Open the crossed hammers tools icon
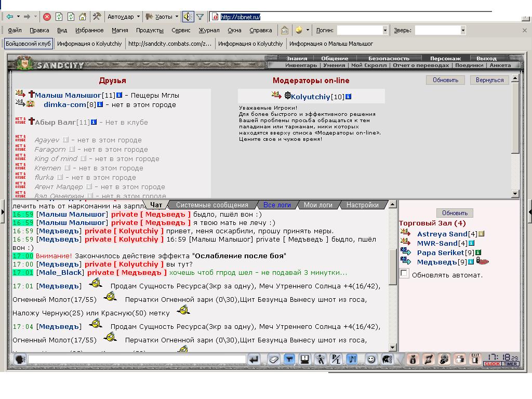 pyautogui.click(x=97, y=16)
